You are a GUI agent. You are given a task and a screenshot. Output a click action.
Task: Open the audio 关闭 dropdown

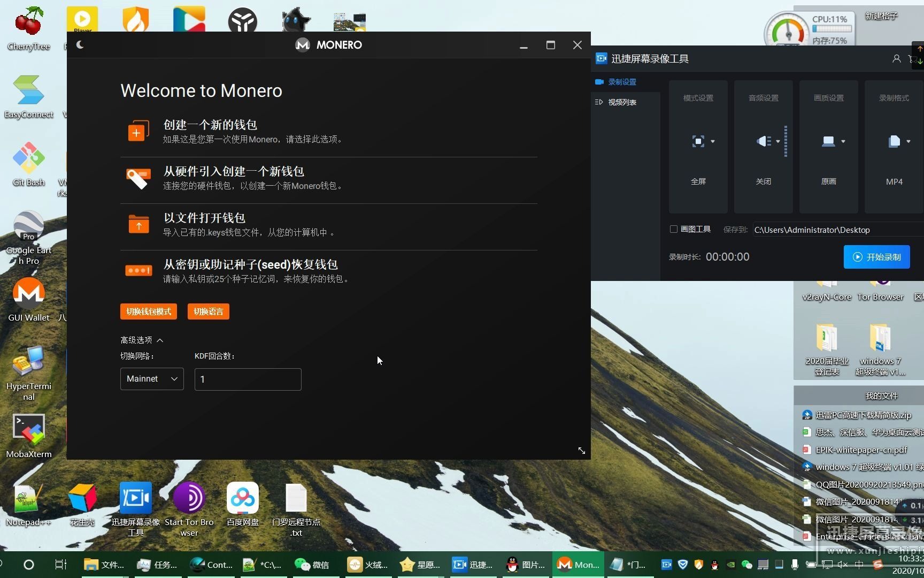tap(768, 141)
